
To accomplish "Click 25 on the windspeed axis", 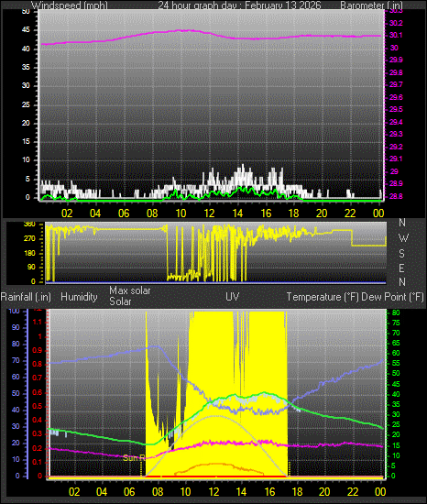I will click(26, 104).
